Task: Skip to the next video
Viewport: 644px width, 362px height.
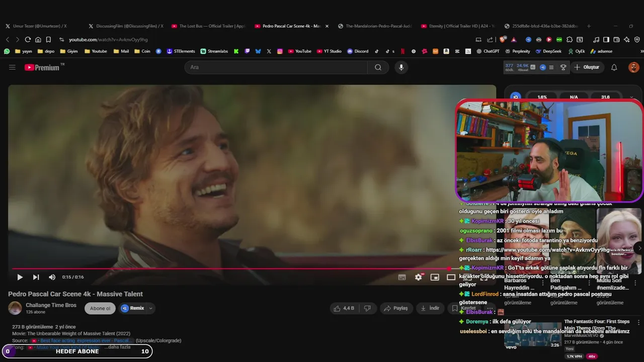Action: (36, 277)
